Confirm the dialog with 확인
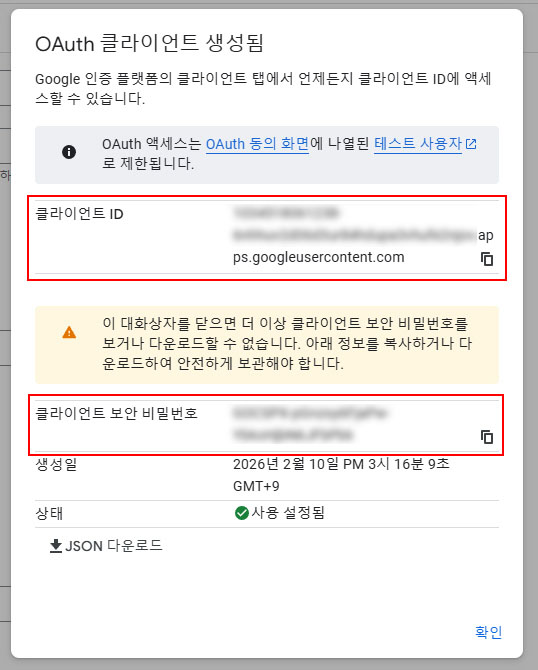This screenshot has height=670, width=538. point(488,632)
